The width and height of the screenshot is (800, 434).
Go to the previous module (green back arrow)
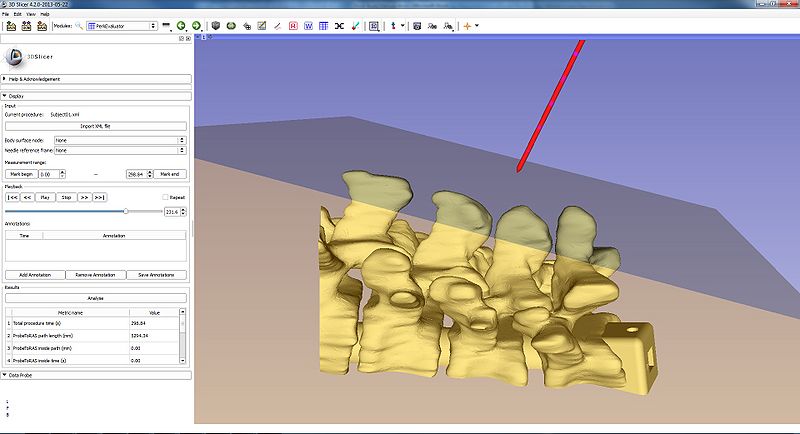click(x=180, y=25)
